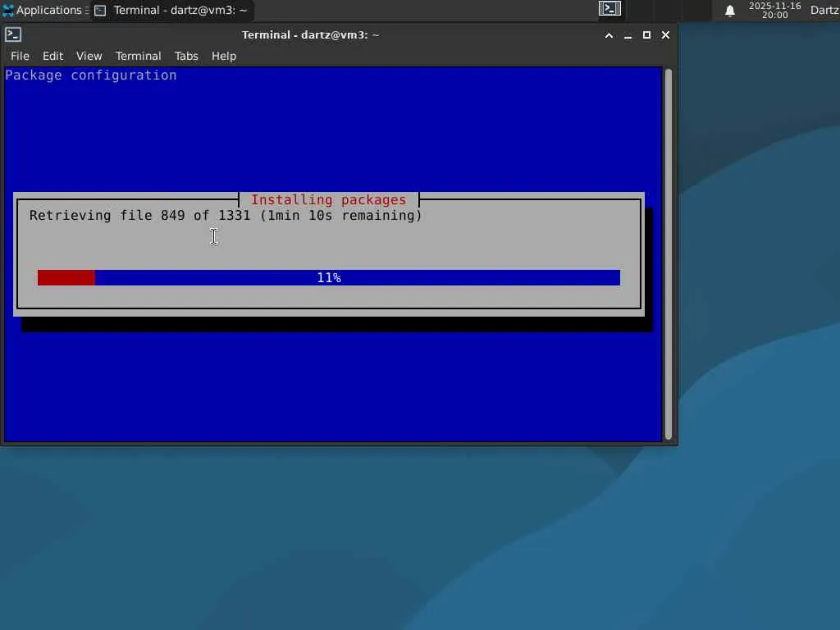The height and width of the screenshot is (630, 840).
Task: Click the terminal icon in the panel
Action: tap(609, 9)
